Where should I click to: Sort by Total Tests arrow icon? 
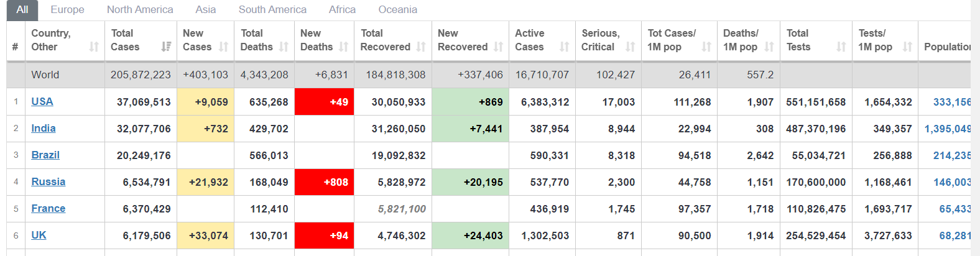[841, 47]
